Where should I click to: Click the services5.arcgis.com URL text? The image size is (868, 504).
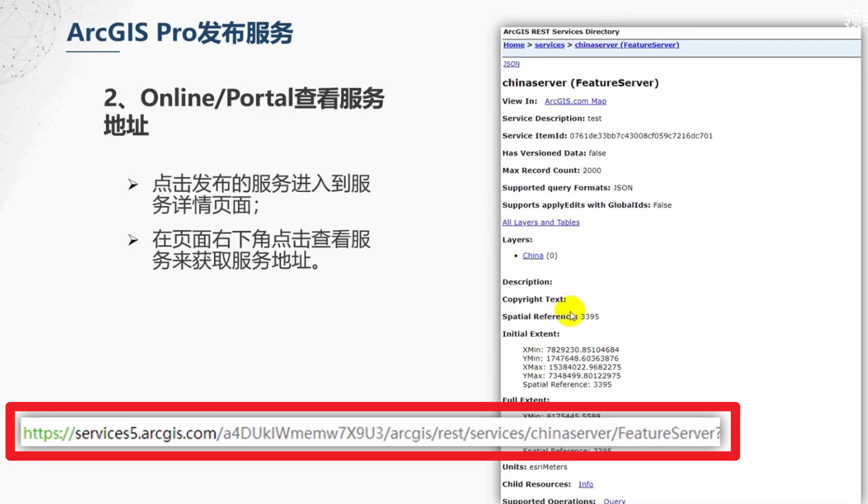(372, 433)
